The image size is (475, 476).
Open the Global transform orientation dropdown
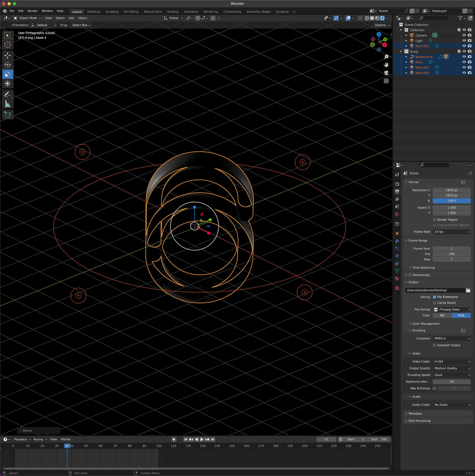click(x=173, y=18)
